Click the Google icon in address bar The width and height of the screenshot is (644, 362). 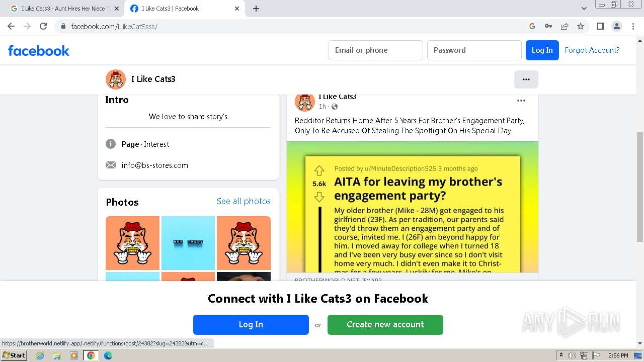pos(532,26)
